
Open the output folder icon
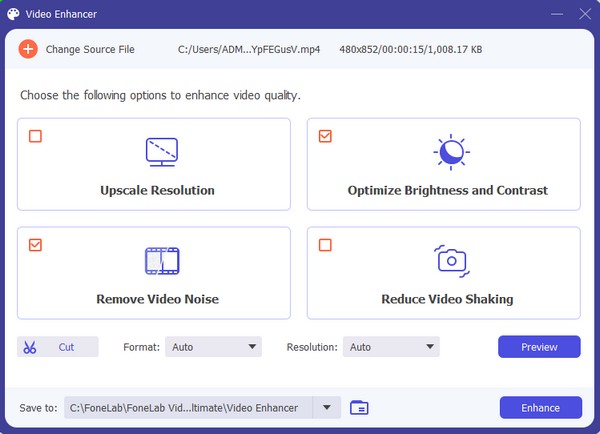click(x=359, y=408)
